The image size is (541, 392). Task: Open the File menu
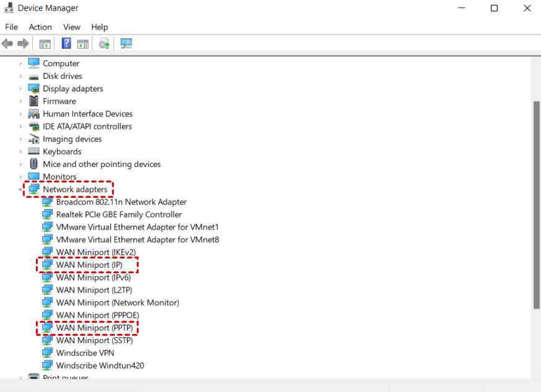point(11,27)
